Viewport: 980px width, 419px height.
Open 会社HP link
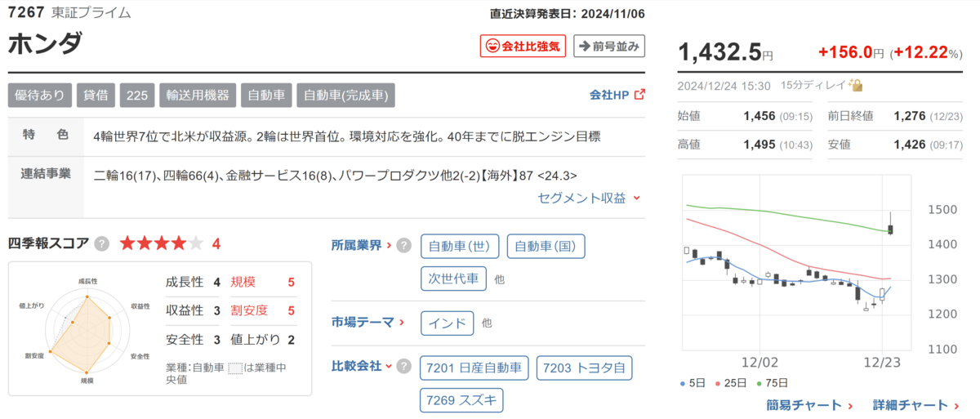[609, 95]
